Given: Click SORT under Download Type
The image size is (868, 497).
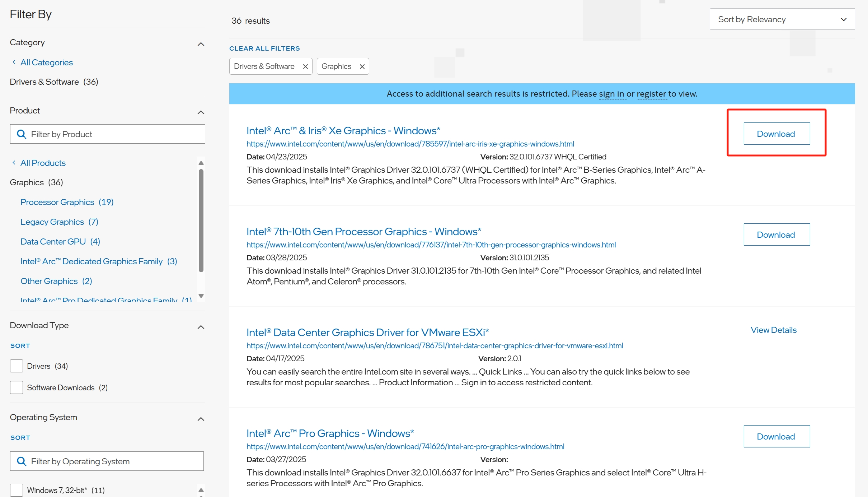Looking at the screenshot, I should (20, 346).
